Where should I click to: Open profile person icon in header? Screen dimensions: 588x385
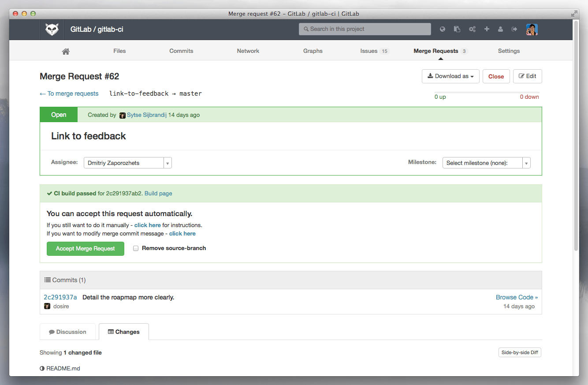[500, 29]
